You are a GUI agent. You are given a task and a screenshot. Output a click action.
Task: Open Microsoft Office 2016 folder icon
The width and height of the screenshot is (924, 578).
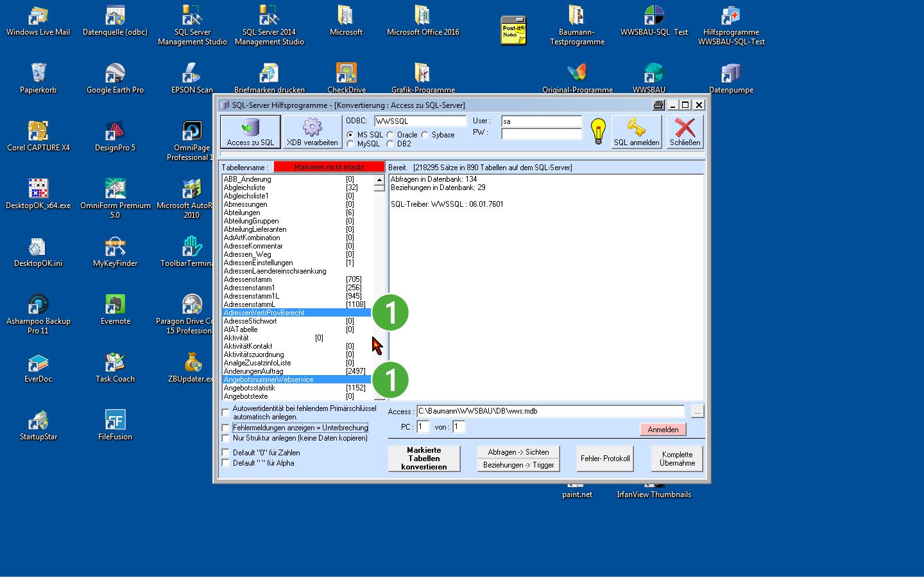tap(423, 21)
